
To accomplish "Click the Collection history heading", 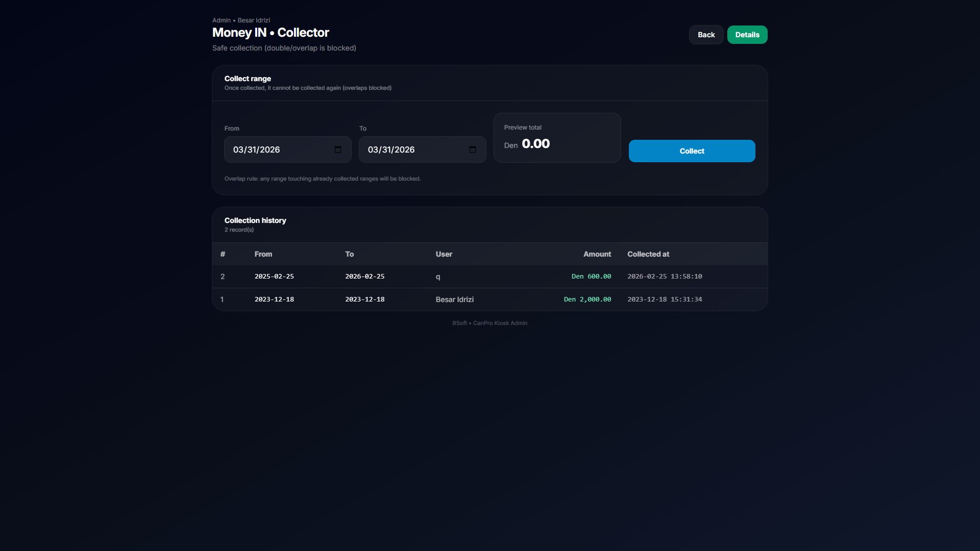I will pos(255,220).
